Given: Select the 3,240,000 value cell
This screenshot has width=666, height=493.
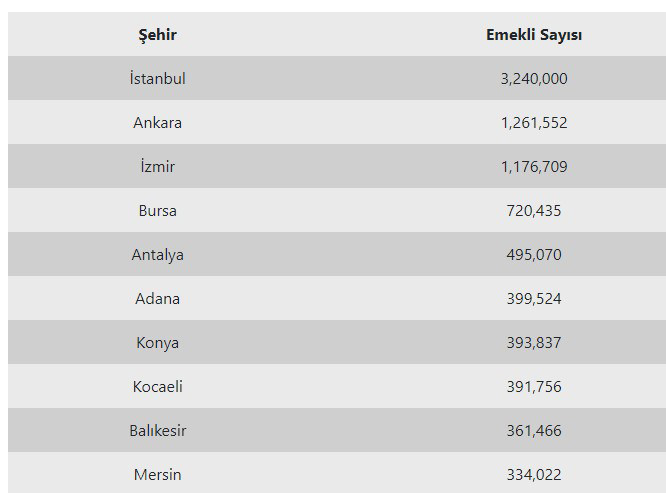Looking at the screenshot, I should coord(534,78).
